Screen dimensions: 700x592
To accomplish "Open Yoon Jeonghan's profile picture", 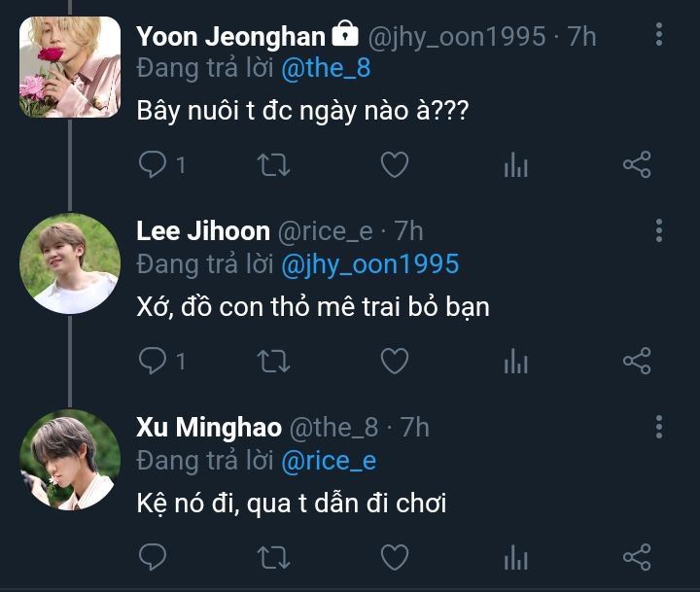I will click(69, 68).
